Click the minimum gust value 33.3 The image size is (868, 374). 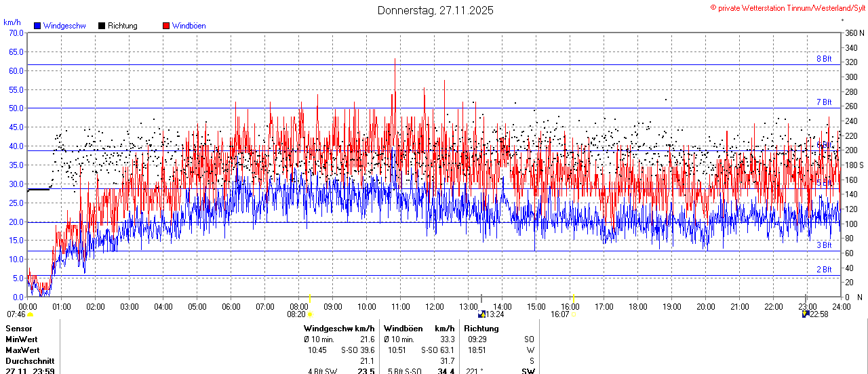click(x=447, y=339)
